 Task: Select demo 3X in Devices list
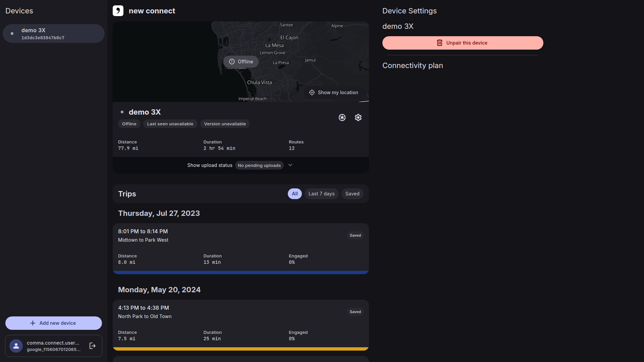tap(54, 34)
